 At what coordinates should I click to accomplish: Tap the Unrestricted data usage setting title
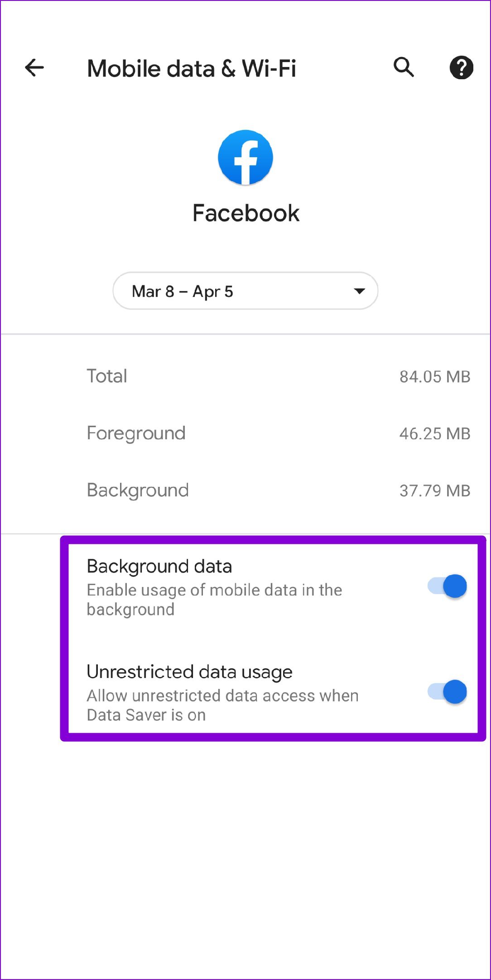190,672
